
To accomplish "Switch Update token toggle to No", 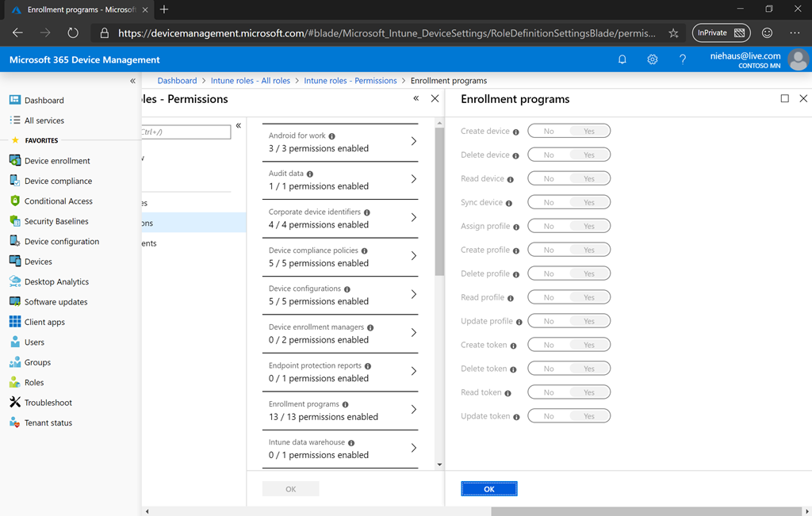I will tap(549, 416).
